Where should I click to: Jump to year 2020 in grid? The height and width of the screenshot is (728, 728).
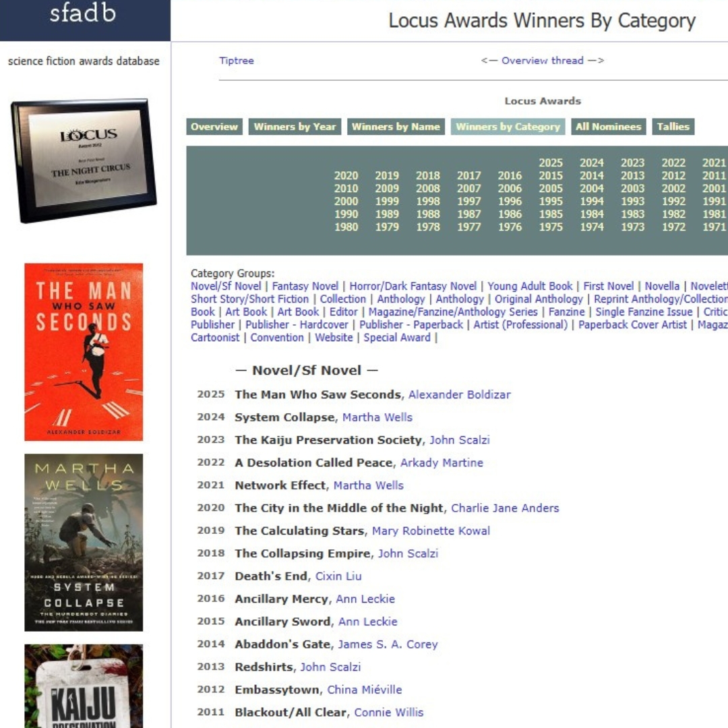coord(346,176)
